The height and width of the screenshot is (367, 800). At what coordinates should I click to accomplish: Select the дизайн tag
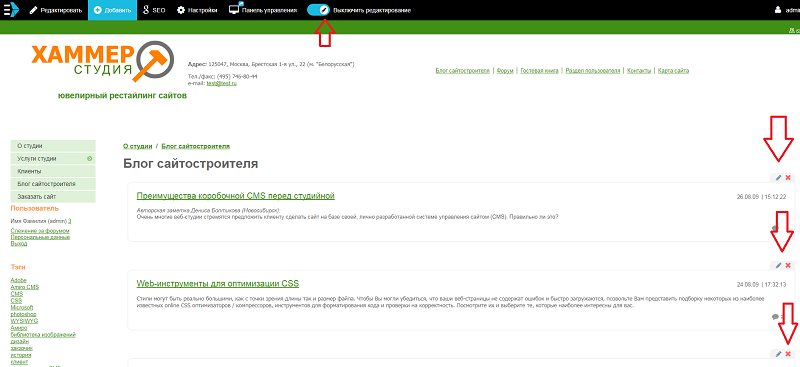[x=20, y=341]
